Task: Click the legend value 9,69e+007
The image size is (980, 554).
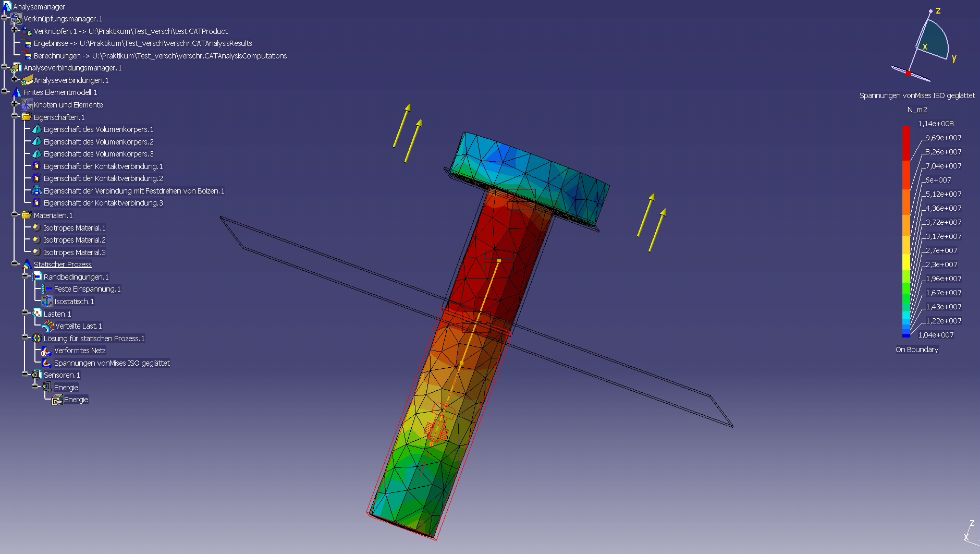Action: click(x=944, y=138)
